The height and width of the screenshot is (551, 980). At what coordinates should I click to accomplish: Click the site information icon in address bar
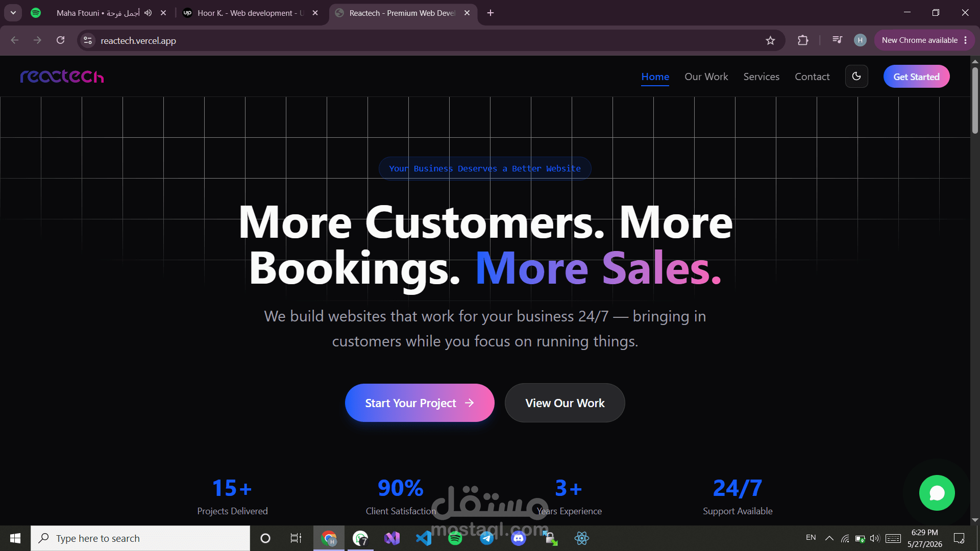[x=88, y=40]
